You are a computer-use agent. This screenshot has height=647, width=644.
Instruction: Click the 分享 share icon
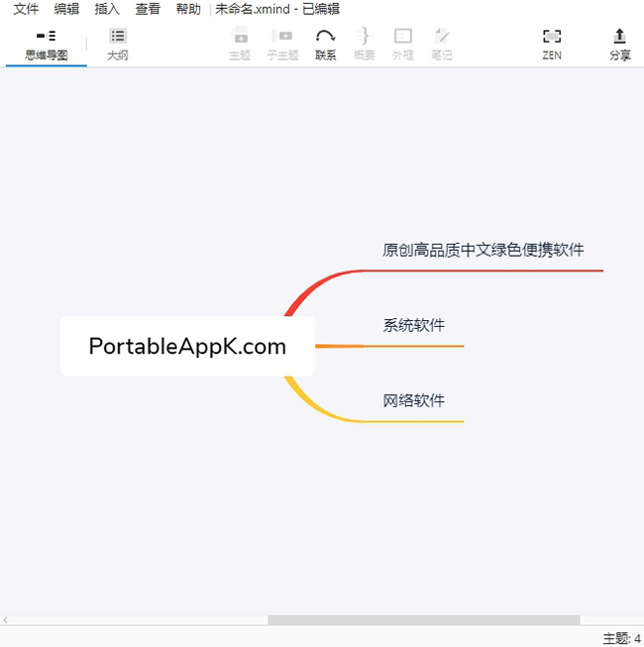[x=620, y=37]
